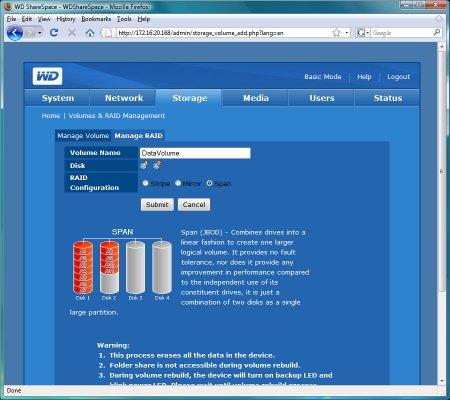Click the search magnifier icon in search box
Viewport: 450px width, 400px height.
click(x=437, y=32)
